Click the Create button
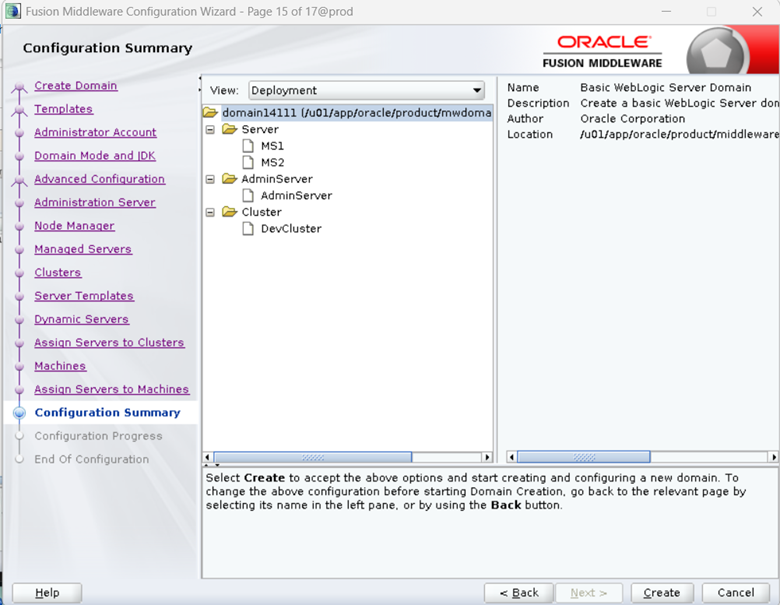Viewport: 780px width, 605px height. pyautogui.click(x=662, y=593)
